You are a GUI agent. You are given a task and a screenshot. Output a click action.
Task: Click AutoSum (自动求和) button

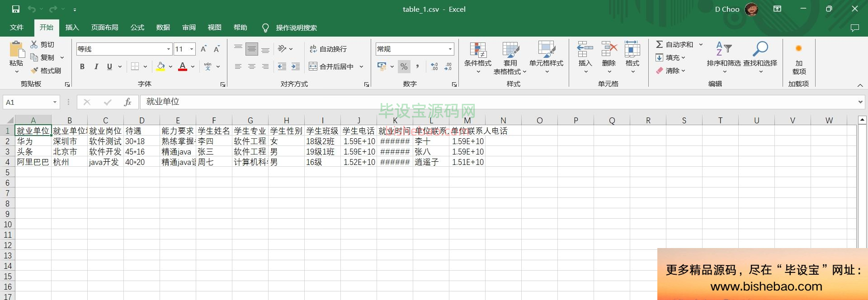tap(674, 44)
